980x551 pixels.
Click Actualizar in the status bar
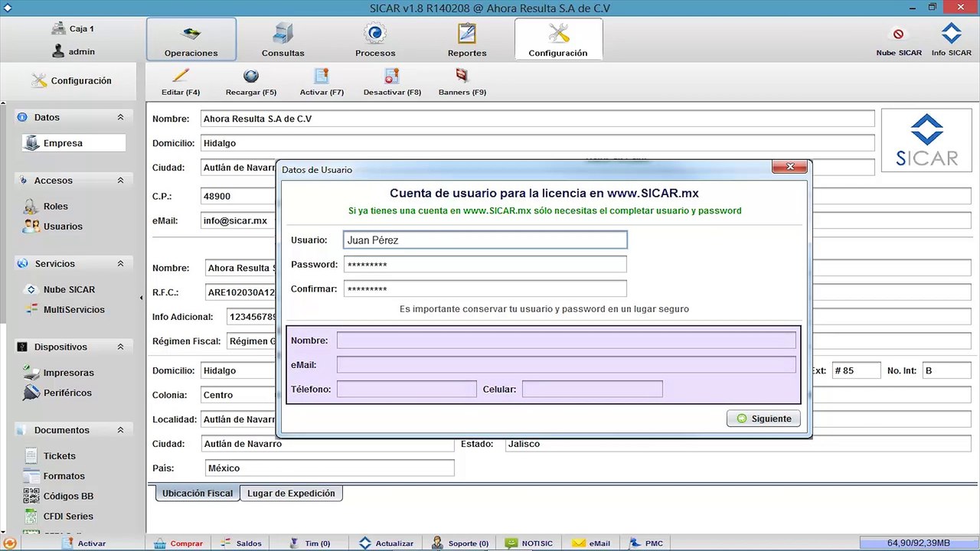(387, 543)
